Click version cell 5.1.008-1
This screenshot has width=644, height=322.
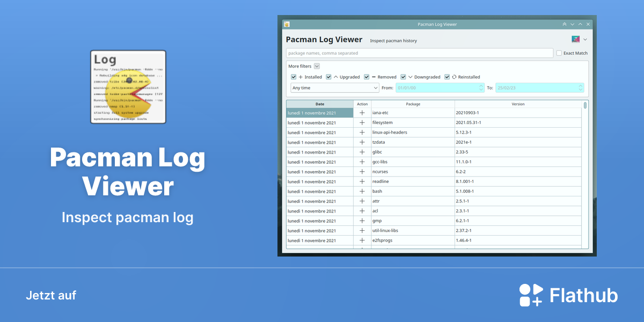[x=518, y=191]
